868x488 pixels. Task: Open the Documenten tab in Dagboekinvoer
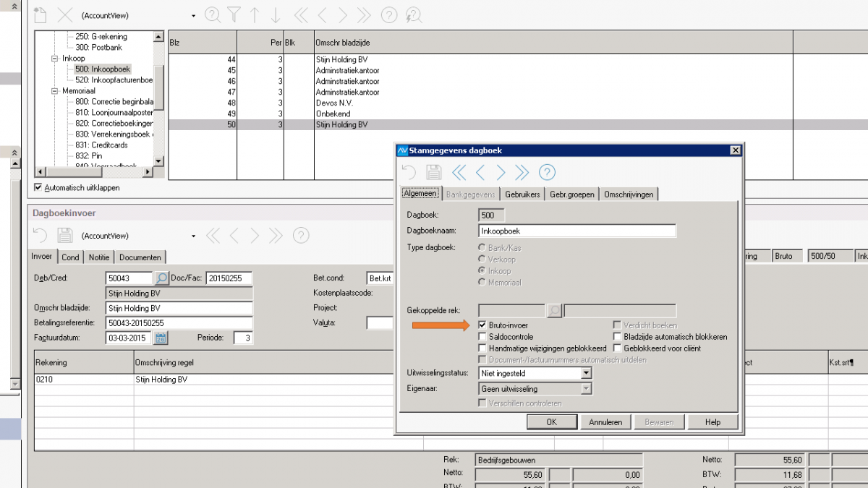(140, 257)
